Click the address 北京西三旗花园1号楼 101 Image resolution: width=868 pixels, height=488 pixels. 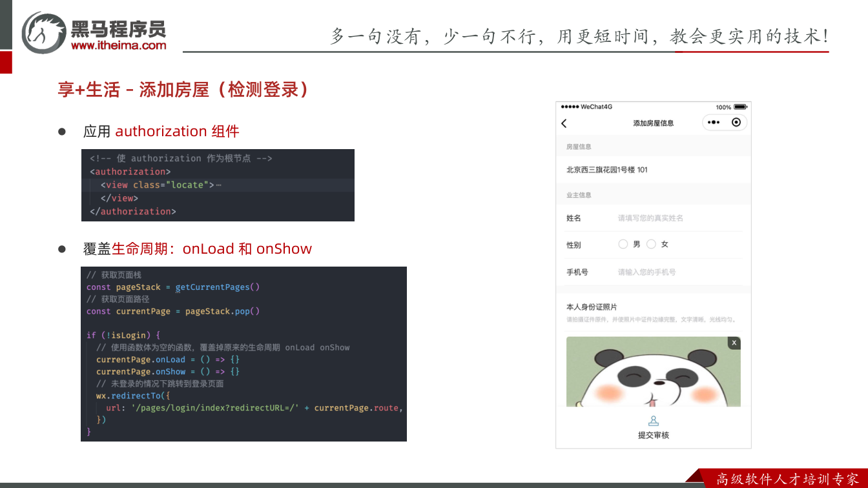point(606,170)
